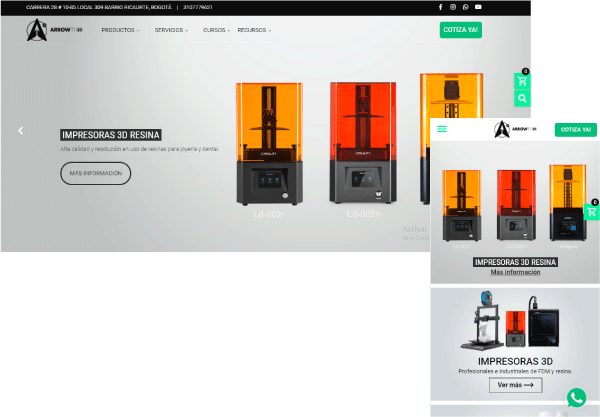Viewport: 600px width, 417px height.
Task: Open the desktop shopping cart icon
Action: 522,81
